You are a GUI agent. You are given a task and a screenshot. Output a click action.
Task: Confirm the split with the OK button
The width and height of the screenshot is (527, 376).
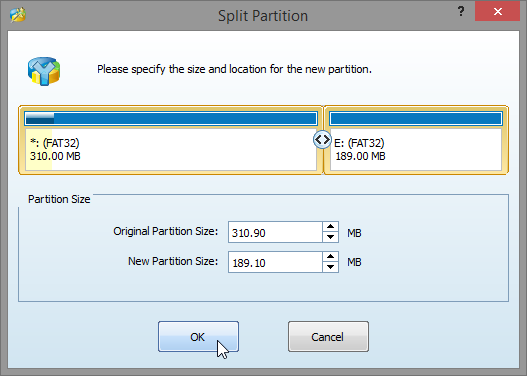[x=198, y=337]
